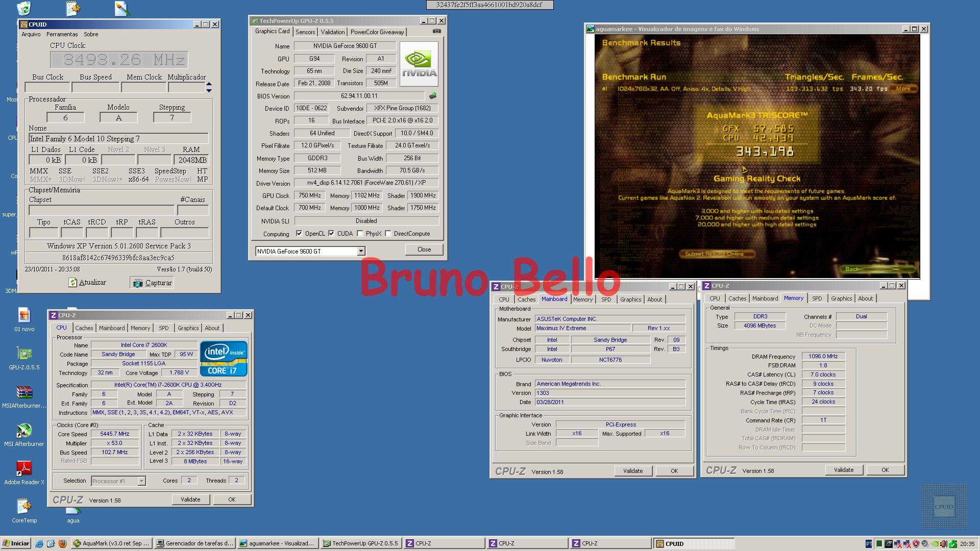The width and height of the screenshot is (980, 551).
Task: Click the red security shield tray icon
Action: coord(916,544)
